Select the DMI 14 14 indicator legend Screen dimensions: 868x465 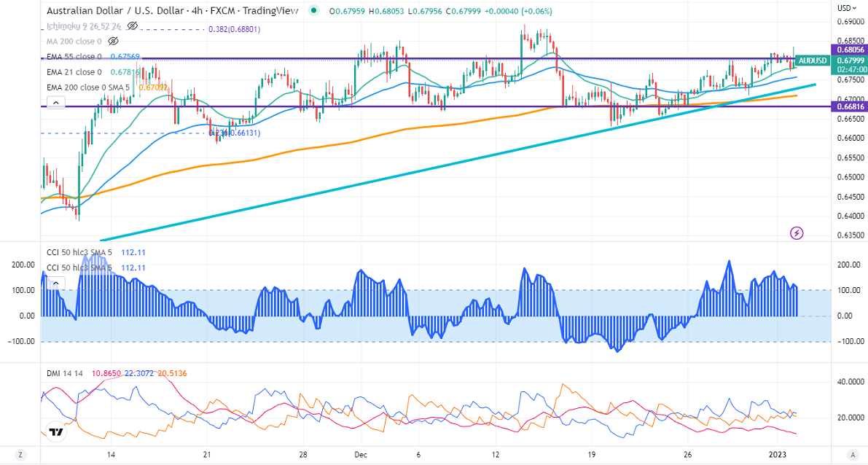point(65,374)
